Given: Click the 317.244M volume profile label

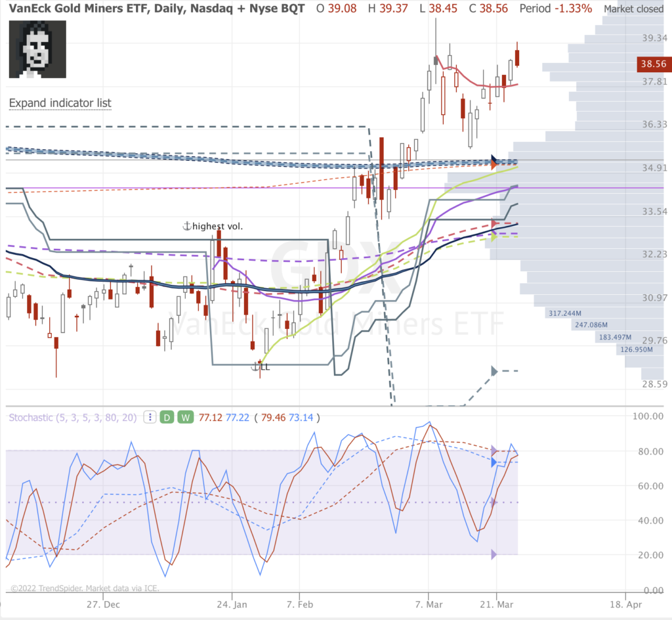Looking at the screenshot, I should click(565, 313).
